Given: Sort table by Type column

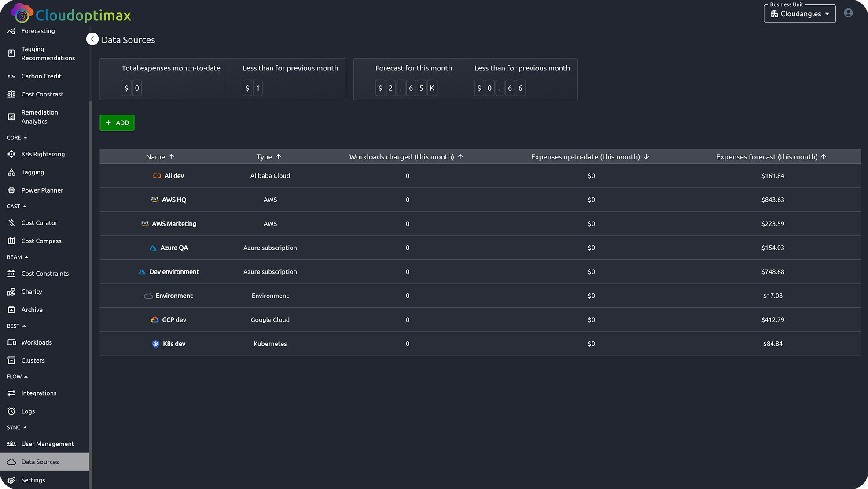Looking at the screenshot, I should coord(269,157).
